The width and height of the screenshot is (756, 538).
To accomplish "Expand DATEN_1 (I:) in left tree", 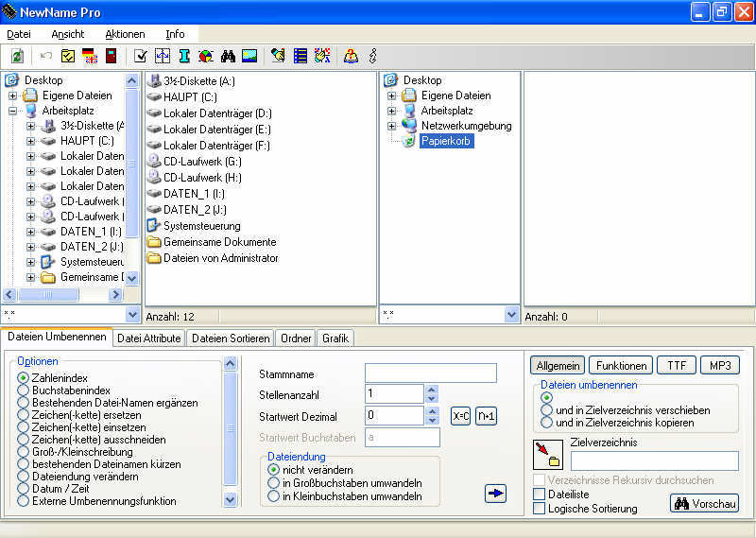I will pos(31,232).
